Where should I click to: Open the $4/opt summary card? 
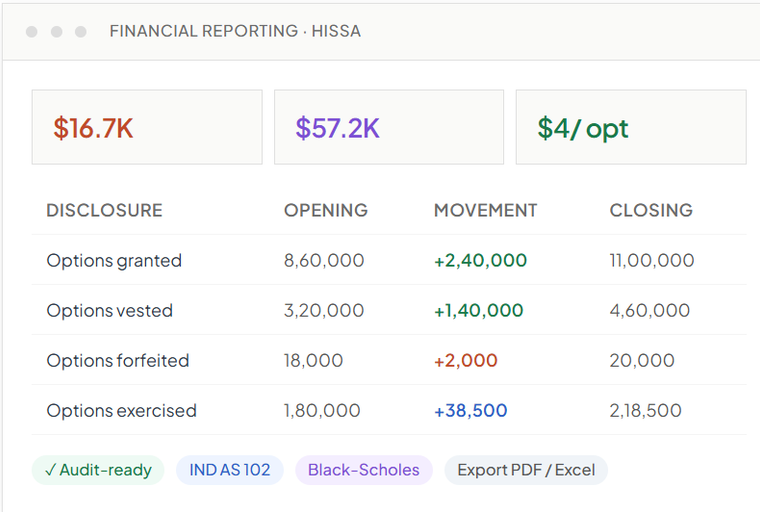click(x=631, y=127)
